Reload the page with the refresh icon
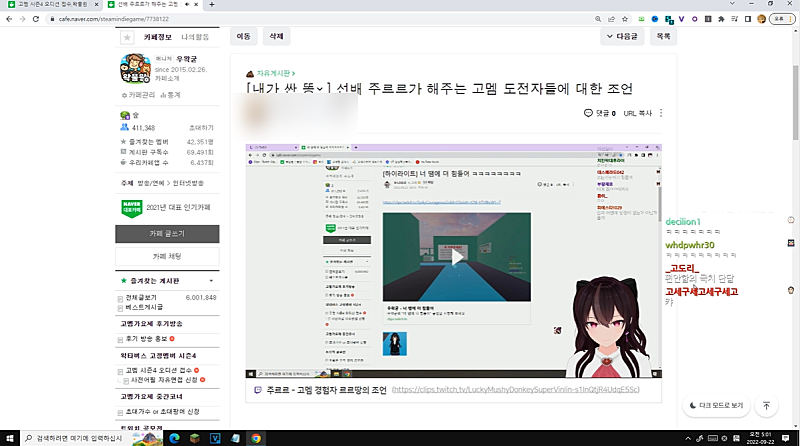 pyautogui.click(x=36, y=19)
